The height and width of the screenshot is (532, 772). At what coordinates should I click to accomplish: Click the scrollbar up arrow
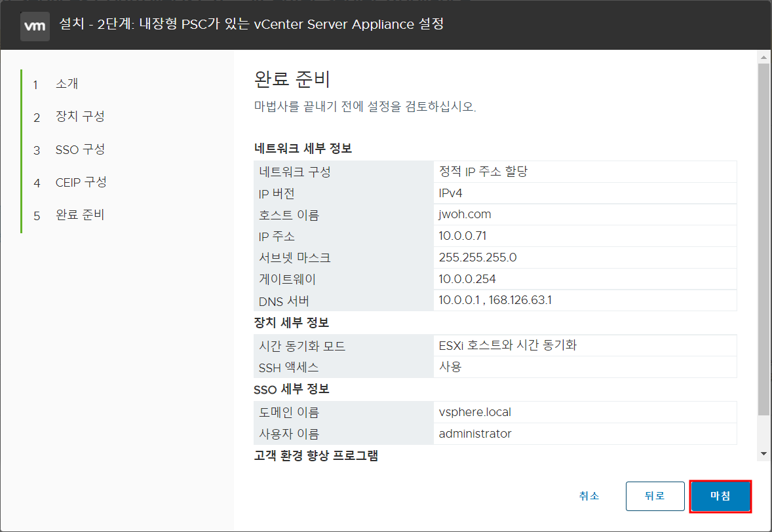click(x=763, y=58)
